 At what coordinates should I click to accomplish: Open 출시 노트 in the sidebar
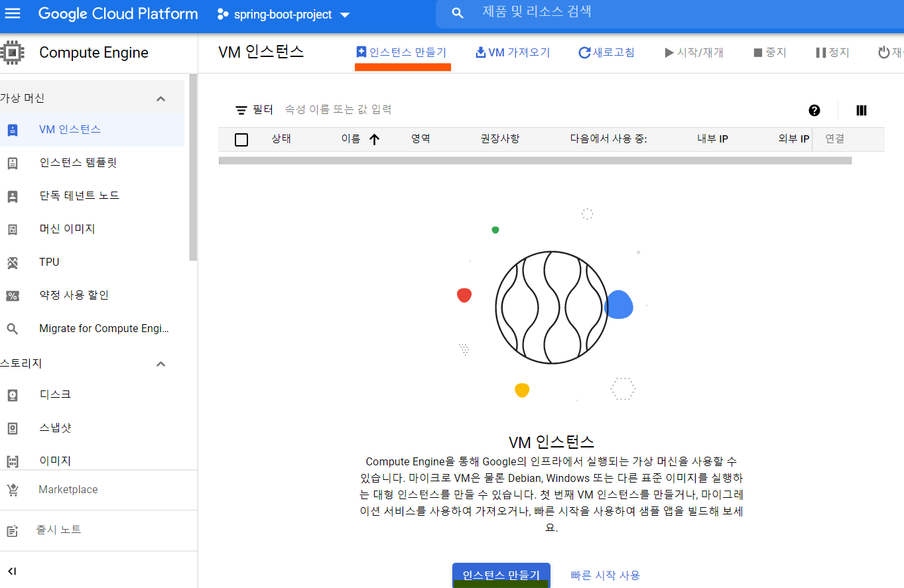click(x=99, y=530)
